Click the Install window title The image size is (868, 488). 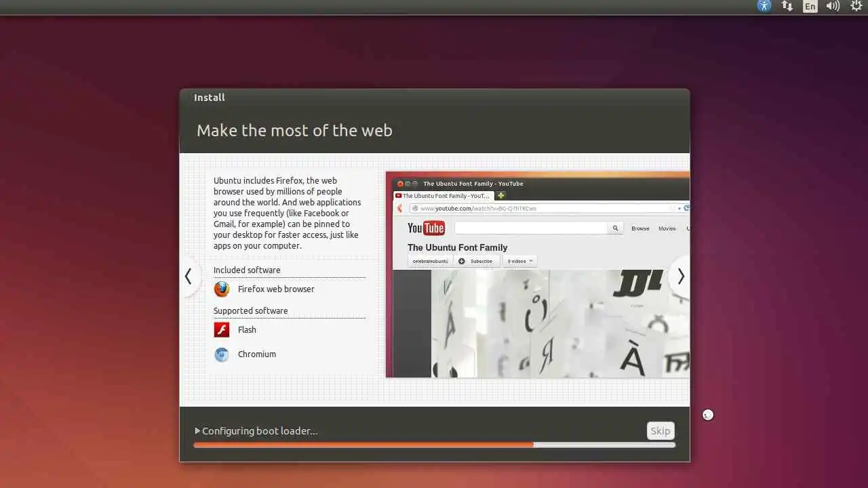(210, 98)
